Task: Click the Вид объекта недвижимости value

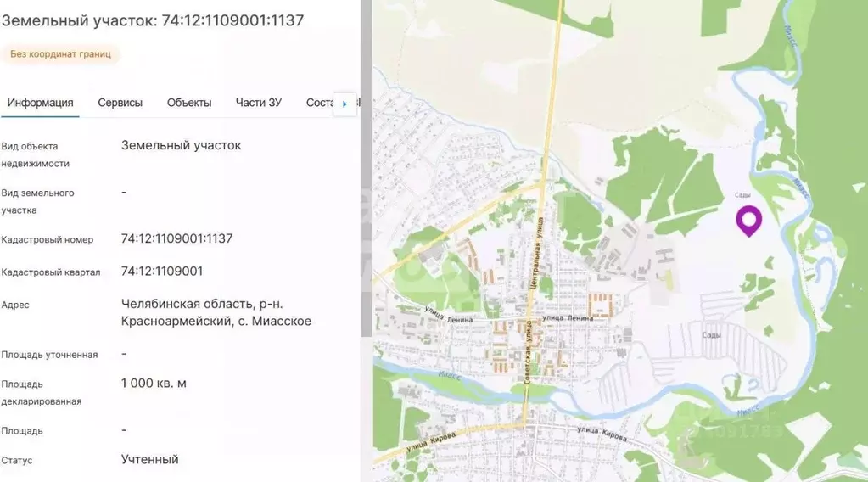Action: coord(181,145)
